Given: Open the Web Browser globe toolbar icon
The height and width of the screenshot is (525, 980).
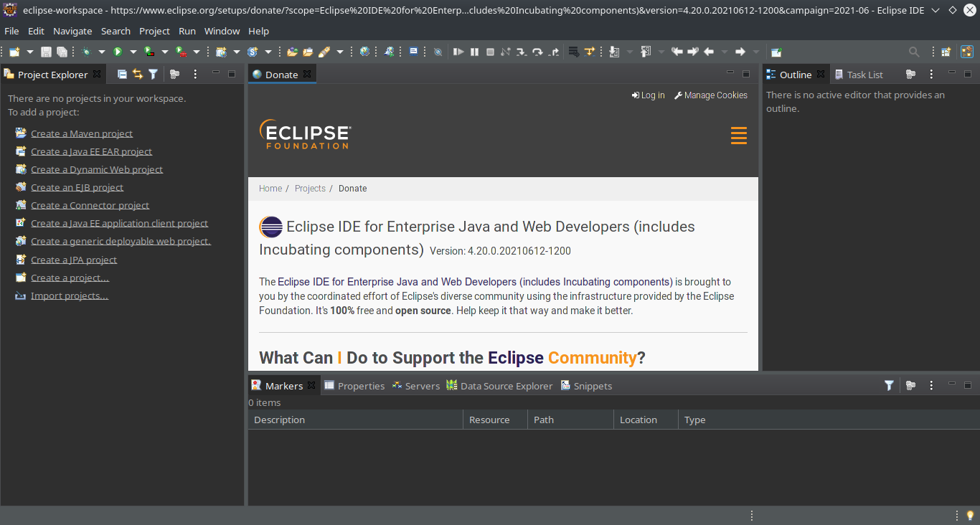Looking at the screenshot, I should [365, 52].
